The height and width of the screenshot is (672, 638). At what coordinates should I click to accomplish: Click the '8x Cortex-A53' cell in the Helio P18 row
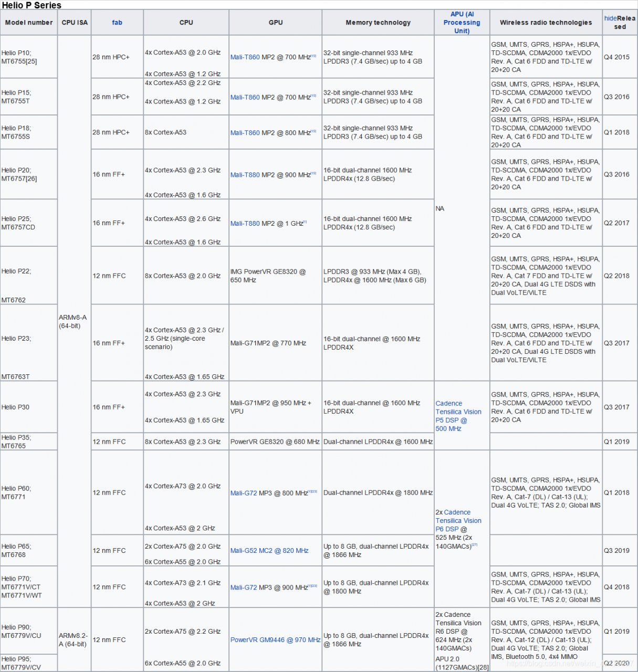click(x=186, y=132)
